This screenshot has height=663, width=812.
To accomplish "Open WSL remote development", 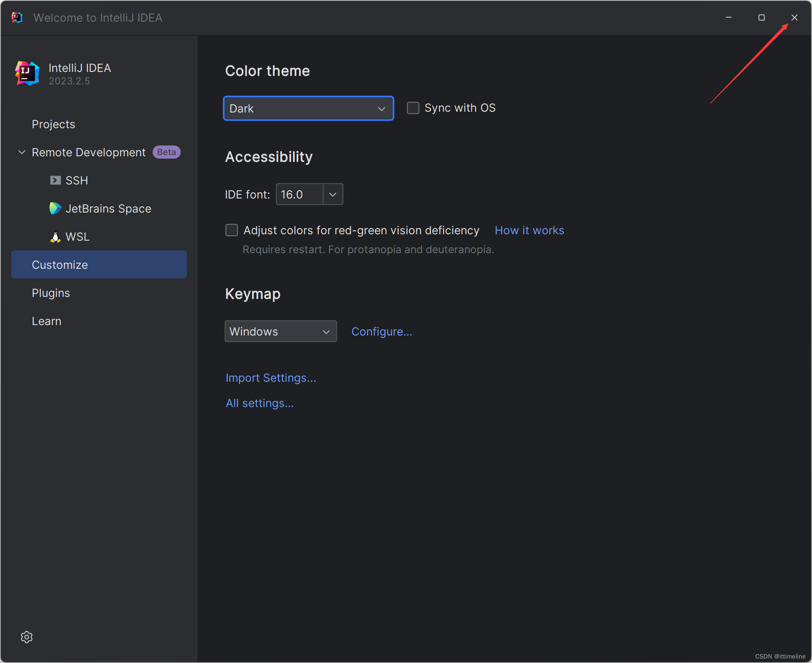I will [70, 237].
